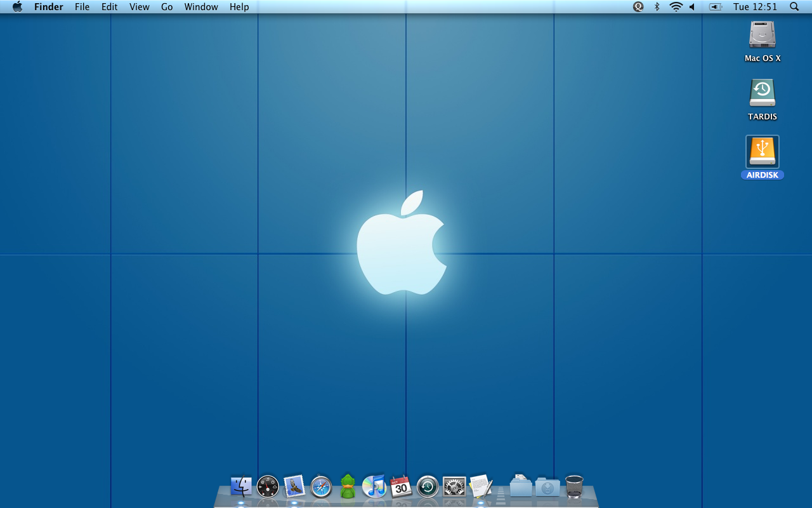Open TextEdit from the Dock
The image size is (812, 508).
point(481,486)
